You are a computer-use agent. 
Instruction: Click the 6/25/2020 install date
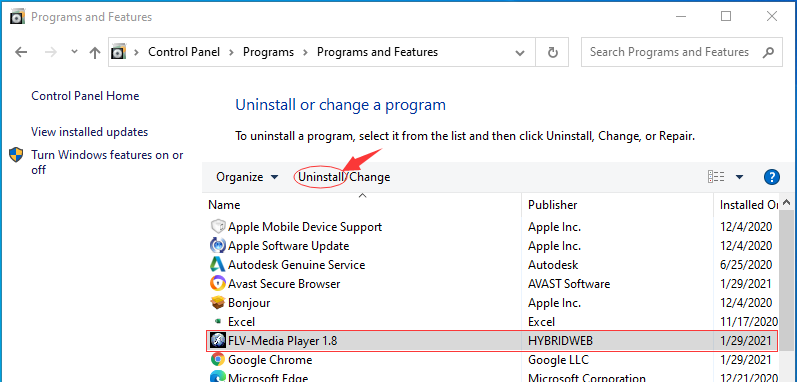pyautogui.click(x=746, y=265)
